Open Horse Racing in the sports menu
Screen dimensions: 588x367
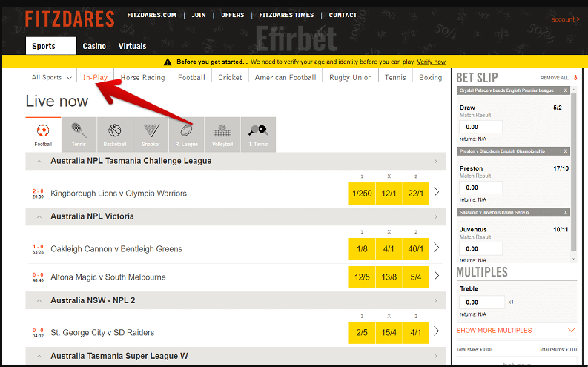click(142, 77)
